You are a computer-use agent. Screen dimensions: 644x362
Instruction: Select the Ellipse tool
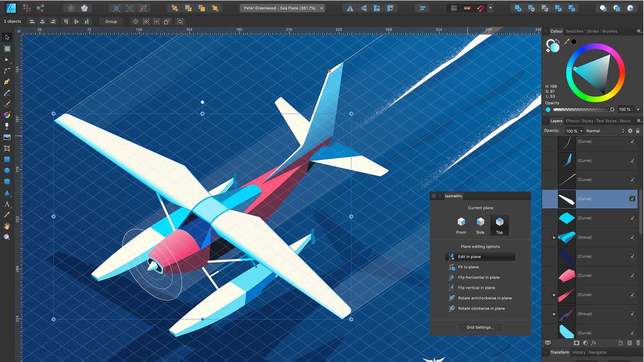[x=7, y=169]
